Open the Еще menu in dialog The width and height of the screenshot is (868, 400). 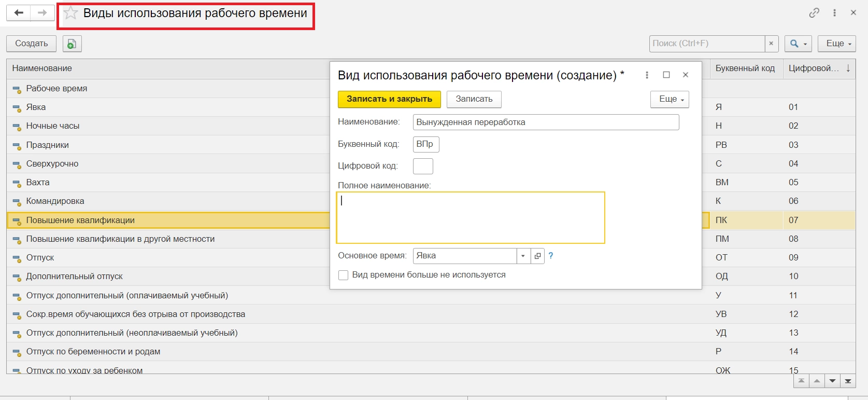click(x=670, y=99)
